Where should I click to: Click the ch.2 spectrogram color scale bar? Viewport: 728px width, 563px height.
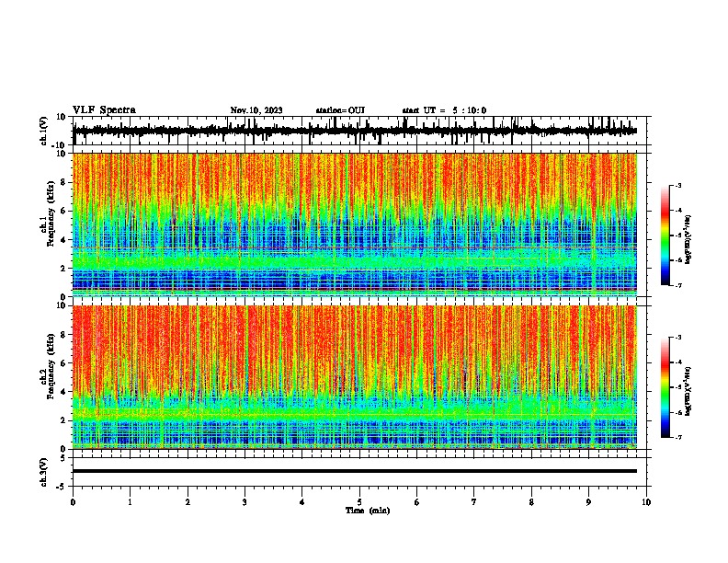click(665, 387)
